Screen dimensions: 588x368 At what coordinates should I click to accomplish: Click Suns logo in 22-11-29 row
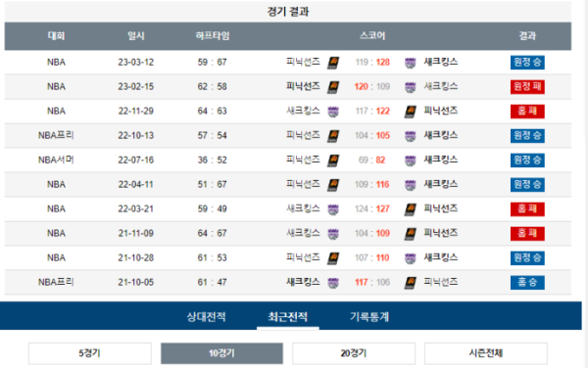411,112
